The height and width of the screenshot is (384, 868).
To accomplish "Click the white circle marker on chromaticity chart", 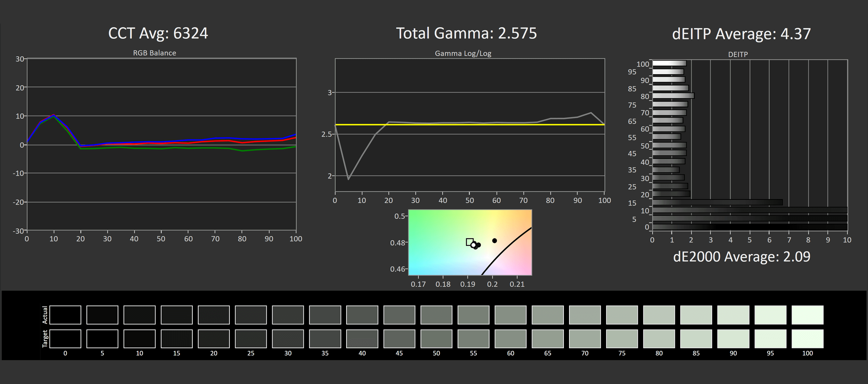I will (x=473, y=245).
